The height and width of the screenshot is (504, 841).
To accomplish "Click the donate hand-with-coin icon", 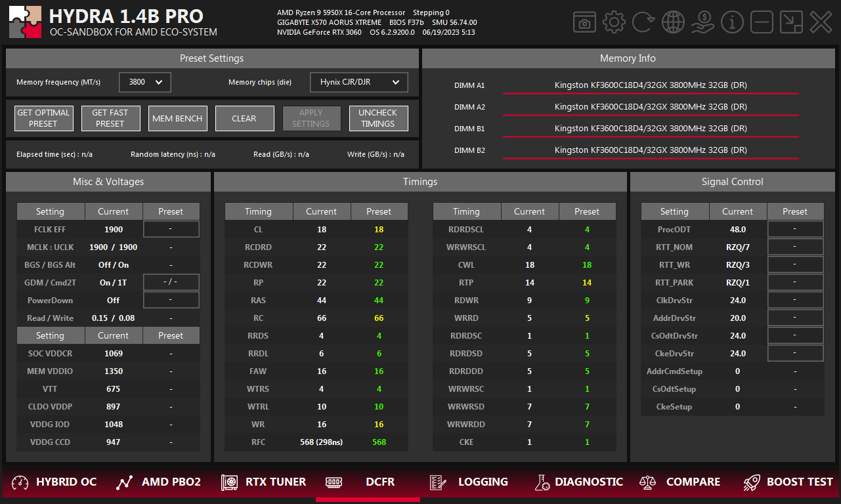I will click(702, 22).
